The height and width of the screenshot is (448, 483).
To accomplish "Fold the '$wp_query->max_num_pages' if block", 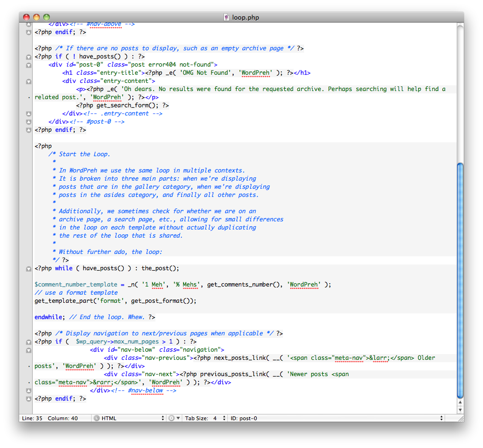I will (x=28, y=342).
